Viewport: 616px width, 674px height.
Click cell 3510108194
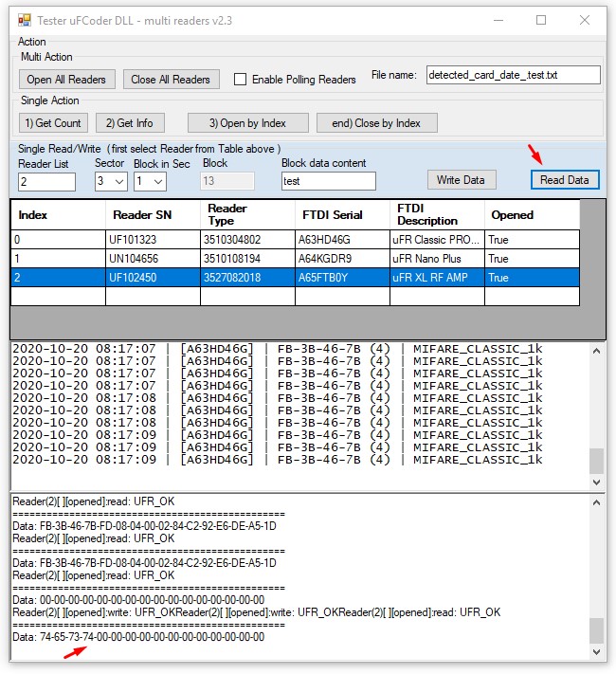(247, 259)
